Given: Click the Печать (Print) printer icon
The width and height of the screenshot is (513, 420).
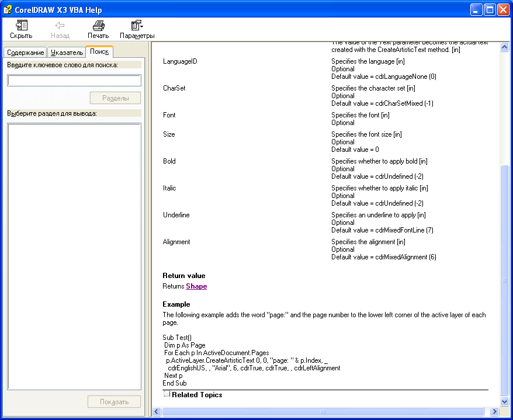Looking at the screenshot, I should 98,25.
